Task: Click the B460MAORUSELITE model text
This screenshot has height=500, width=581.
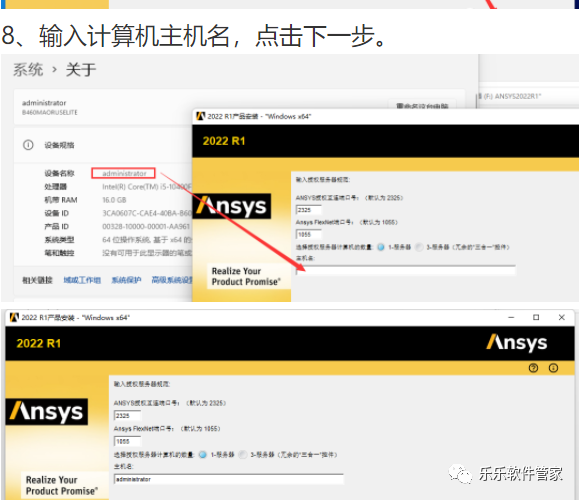Action: (50, 112)
